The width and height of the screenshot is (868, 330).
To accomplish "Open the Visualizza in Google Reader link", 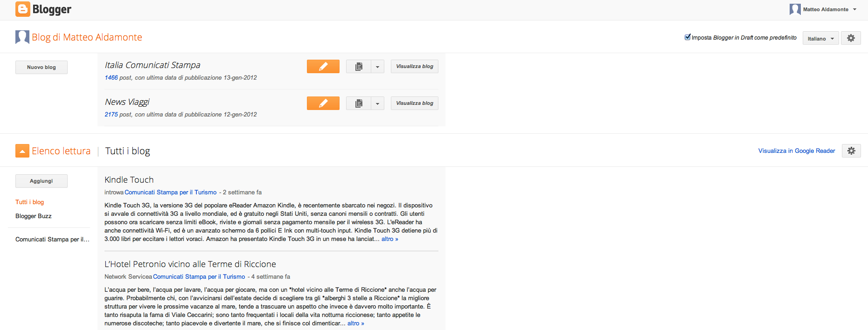I will coord(796,151).
